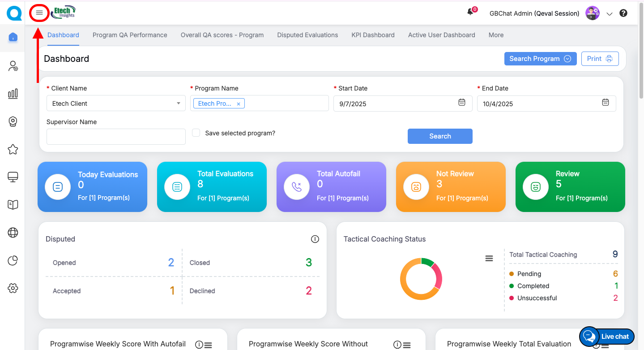Open the Search Program dropdown button
The height and width of the screenshot is (350, 644).
click(540, 59)
